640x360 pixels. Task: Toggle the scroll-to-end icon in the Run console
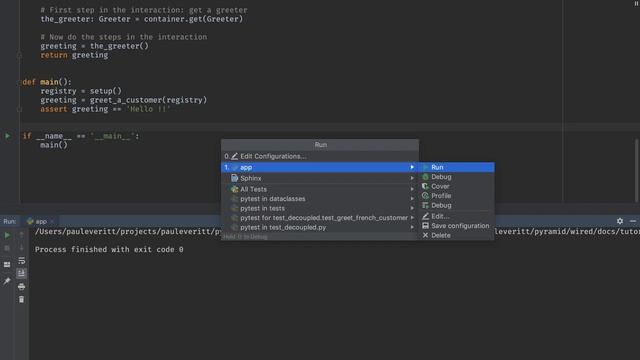click(21, 273)
